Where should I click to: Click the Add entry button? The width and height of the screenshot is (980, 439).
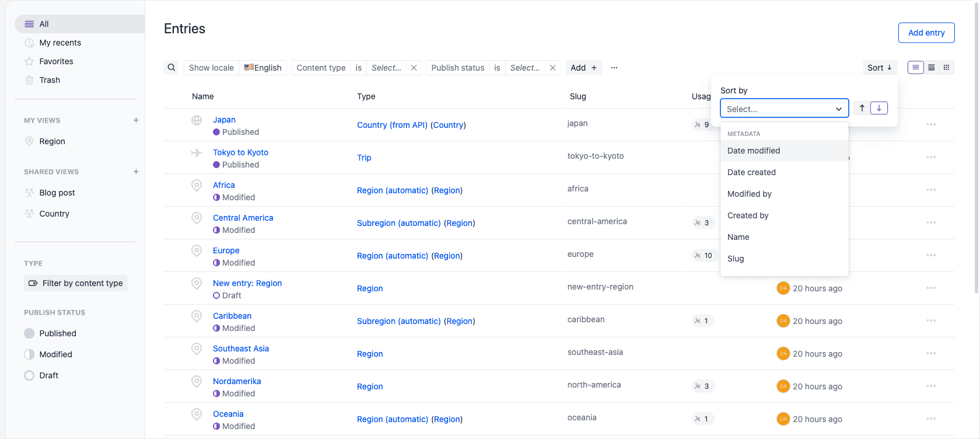[x=926, y=33]
